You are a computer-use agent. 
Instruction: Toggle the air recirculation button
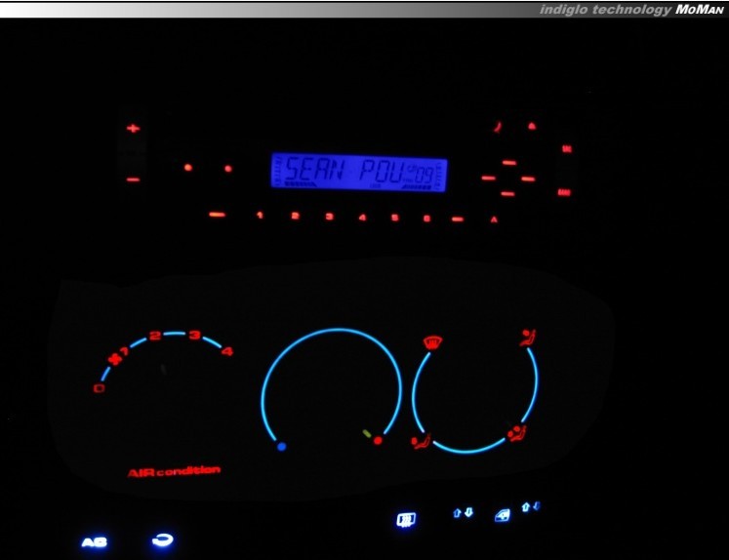[160, 540]
